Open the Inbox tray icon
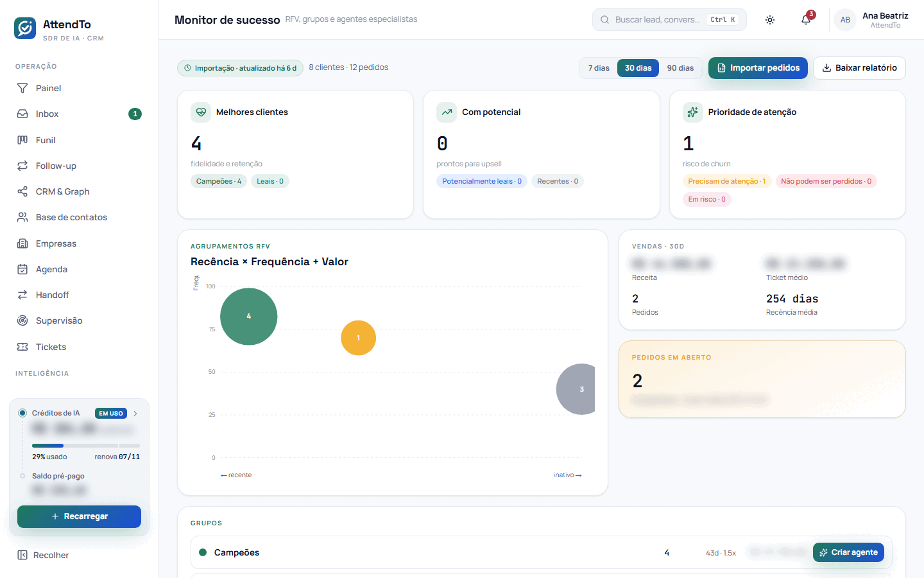The height and width of the screenshot is (578, 924). (x=22, y=114)
